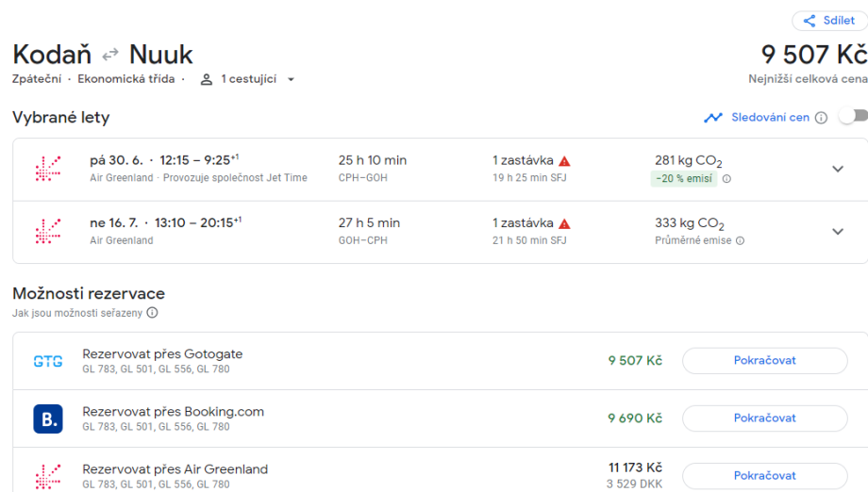The image size is (868, 492).
Task: Continue booking with Gotogate
Action: click(764, 361)
